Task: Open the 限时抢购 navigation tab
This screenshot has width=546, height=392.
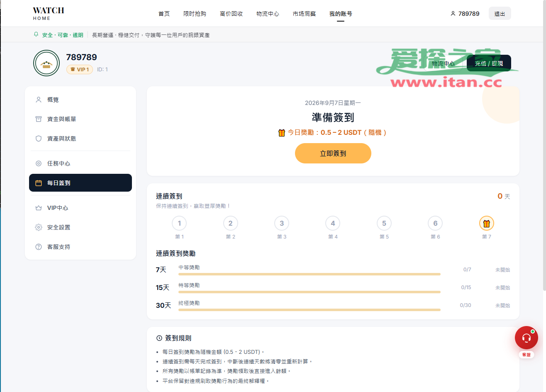Action: [x=195, y=14]
